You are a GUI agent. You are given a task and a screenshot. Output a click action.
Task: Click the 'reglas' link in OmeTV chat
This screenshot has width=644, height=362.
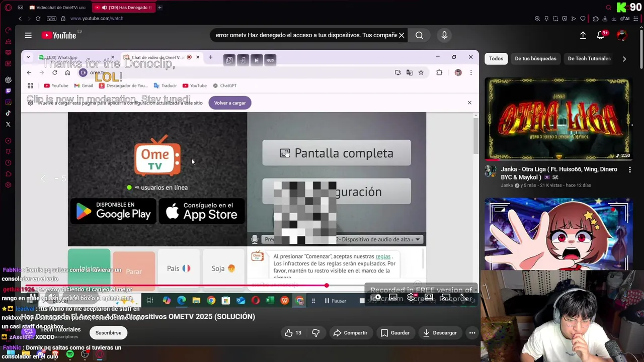tap(383, 256)
